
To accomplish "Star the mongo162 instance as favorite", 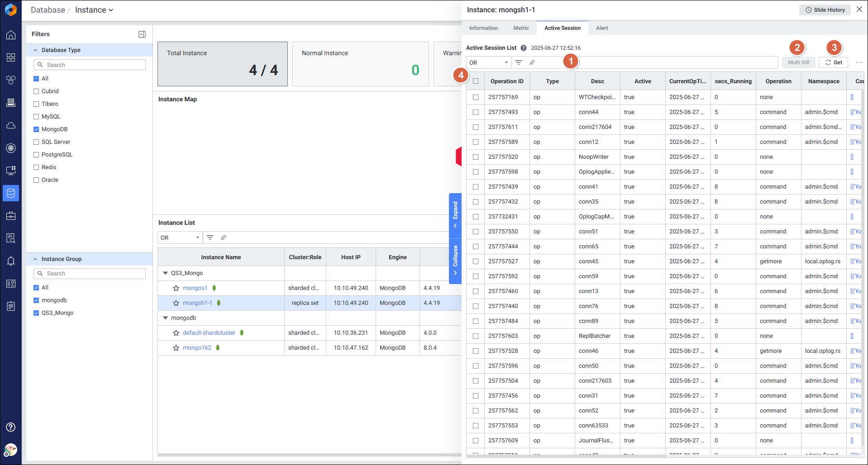I will [176, 348].
